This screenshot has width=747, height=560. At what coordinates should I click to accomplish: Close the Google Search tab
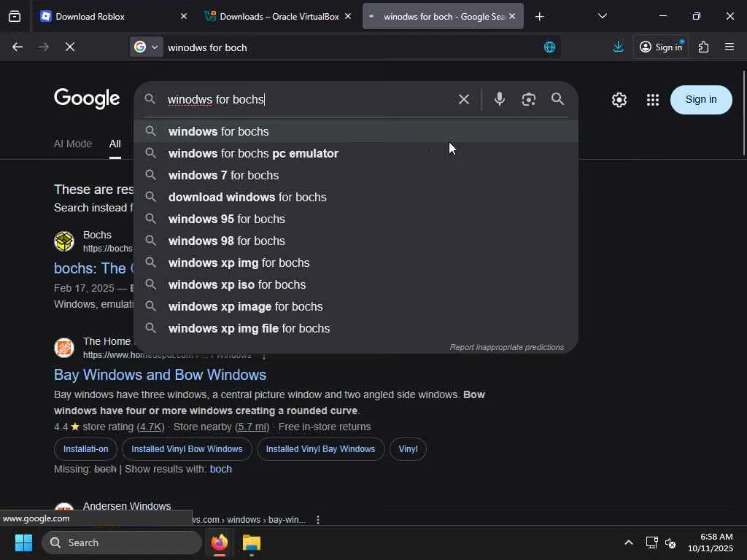click(x=512, y=16)
